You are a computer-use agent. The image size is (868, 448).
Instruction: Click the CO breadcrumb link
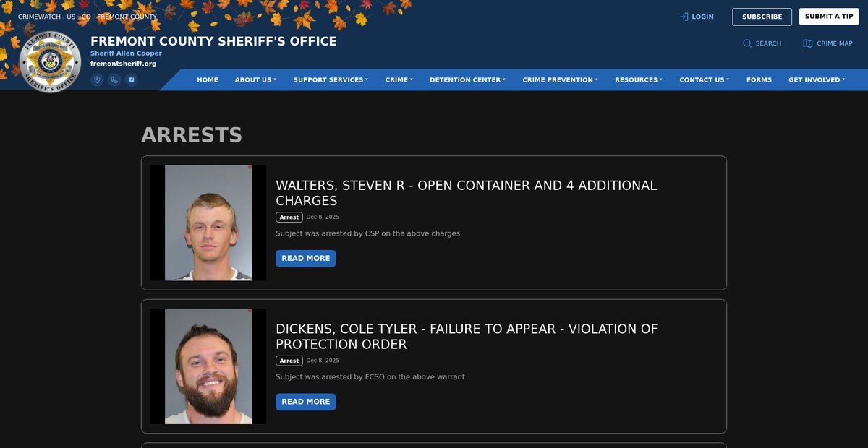(x=86, y=17)
